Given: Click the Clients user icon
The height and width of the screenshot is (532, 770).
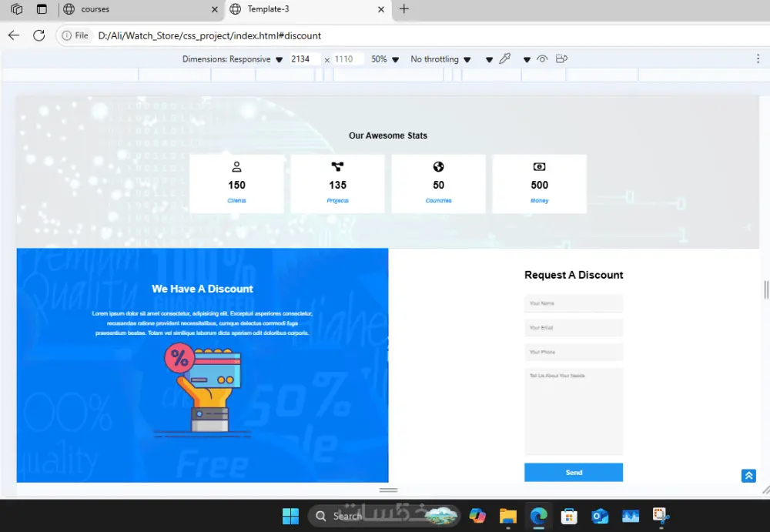Looking at the screenshot, I should pyautogui.click(x=236, y=167).
